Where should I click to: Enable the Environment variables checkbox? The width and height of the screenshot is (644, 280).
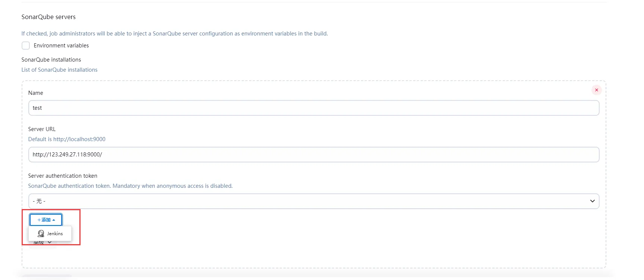26,46
